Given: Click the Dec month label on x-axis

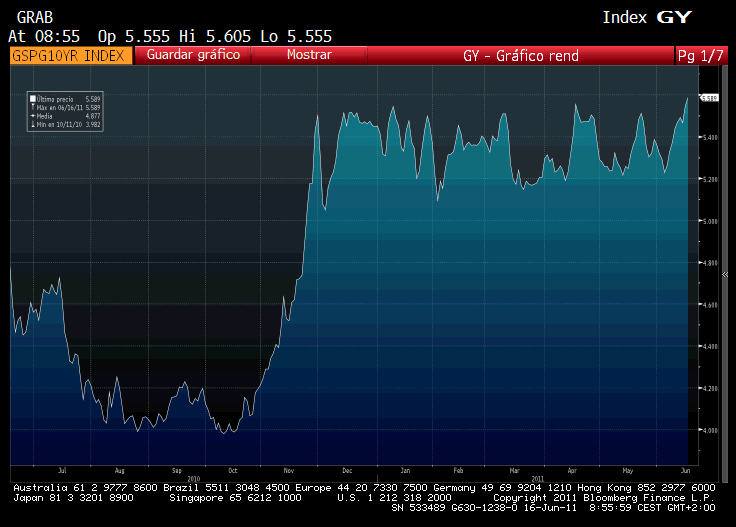Looking at the screenshot, I should tap(347, 470).
